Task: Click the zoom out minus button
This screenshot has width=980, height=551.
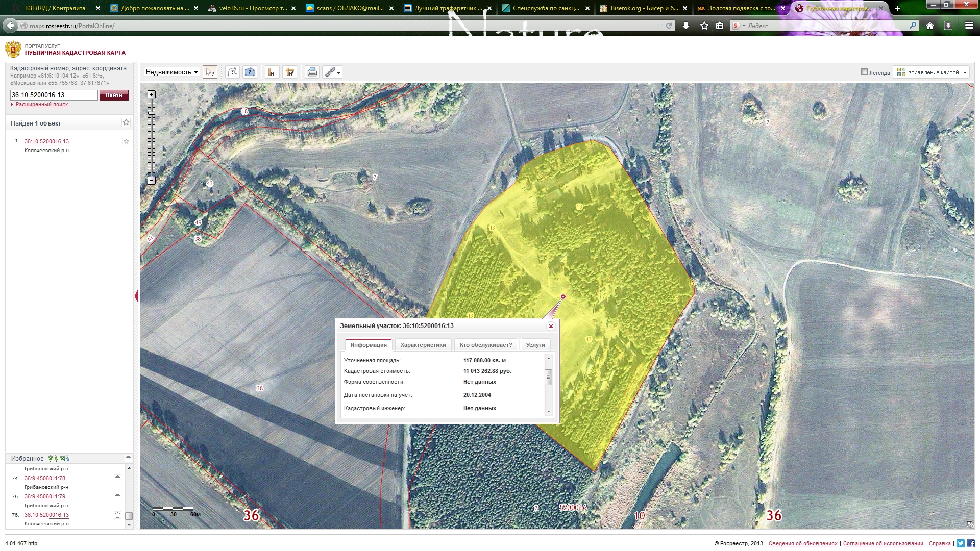Action: click(x=152, y=180)
